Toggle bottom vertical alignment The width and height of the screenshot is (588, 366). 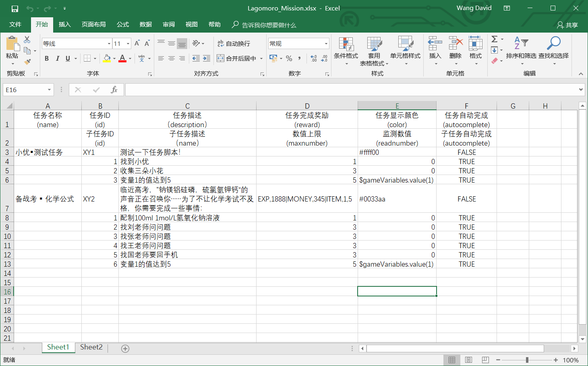[x=182, y=43]
